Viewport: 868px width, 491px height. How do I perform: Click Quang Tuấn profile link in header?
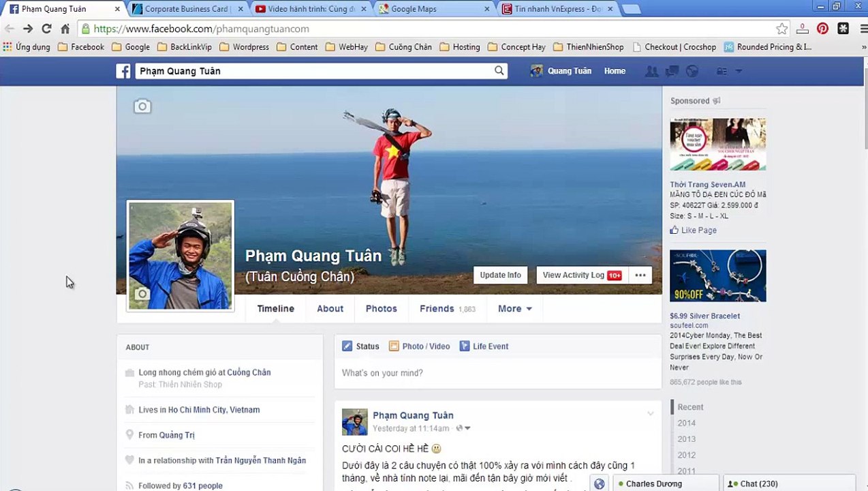point(561,71)
